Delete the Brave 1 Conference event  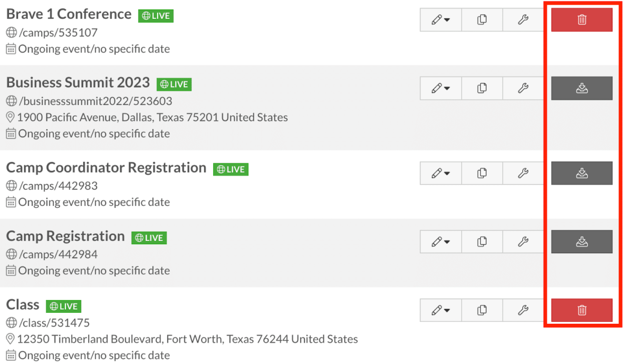pyautogui.click(x=581, y=20)
